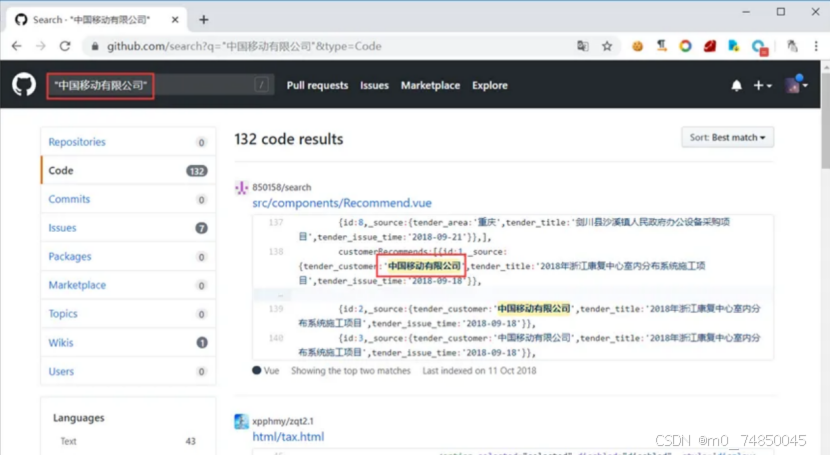Bookmark this page with the star icon
The height and width of the screenshot is (456, 830).
(607, 46)
